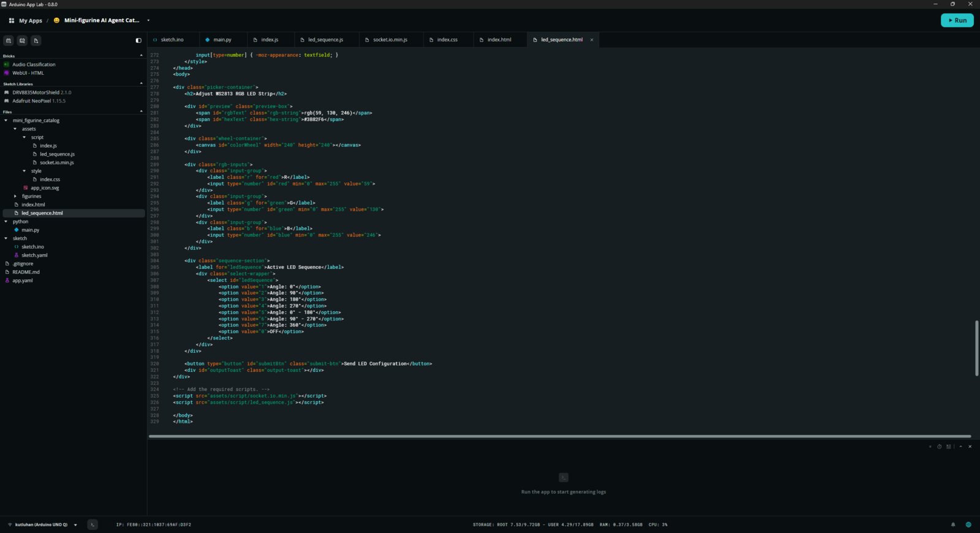Click the WebUI - HTML brick icon
Image resolution: width=980 pixels, height=533 pixels.
[x=7, y=73]
